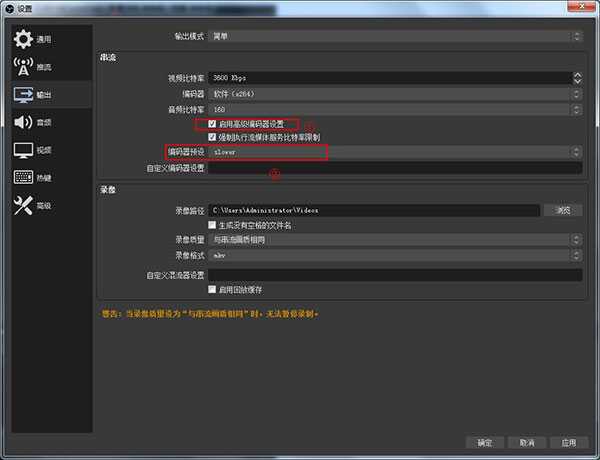Image resolution: width=600 pixels, height=460 pixels.
Task: Expand the 编码器 dropdown showing 软件 (x264)
Action: tap(395, 93)
